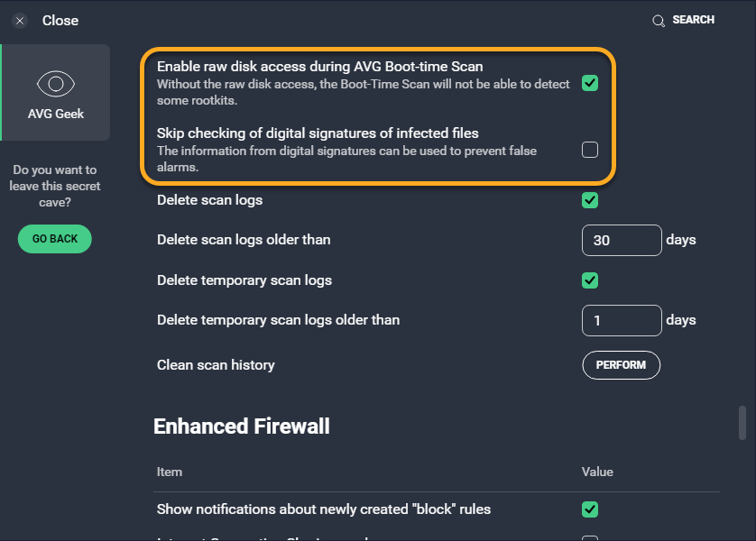Disable raw disk access during Boot-time Scan
Screen dimensions: 756x541
[x=590, y=83]
